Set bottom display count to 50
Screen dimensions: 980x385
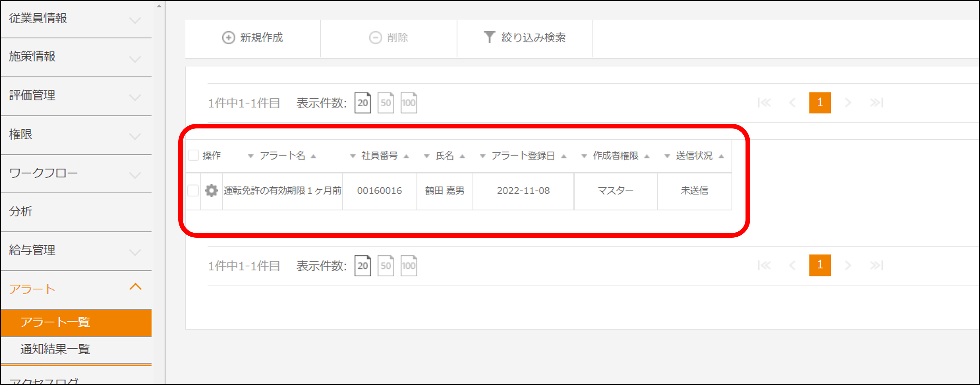click(385, 265)
